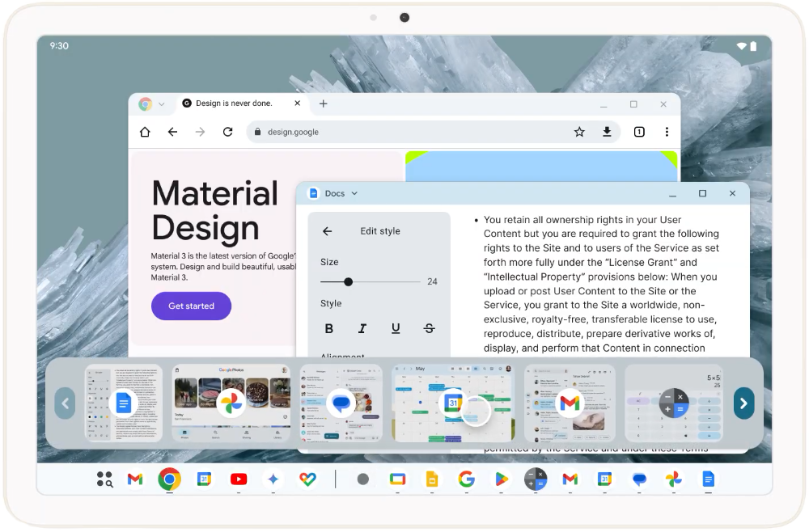
Task: Open pinned Gmail icon beside app launcher
Action: pos(135,479)
